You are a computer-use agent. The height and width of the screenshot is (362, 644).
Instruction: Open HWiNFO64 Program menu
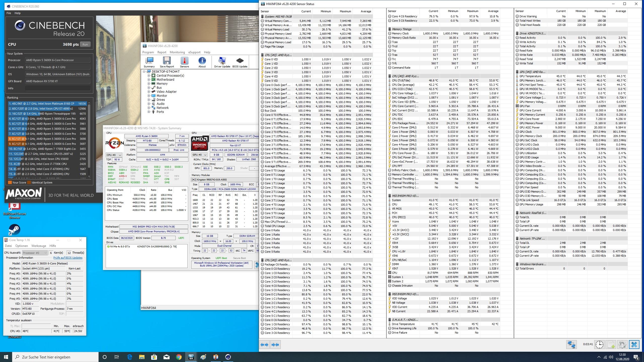tap(148, 52)
